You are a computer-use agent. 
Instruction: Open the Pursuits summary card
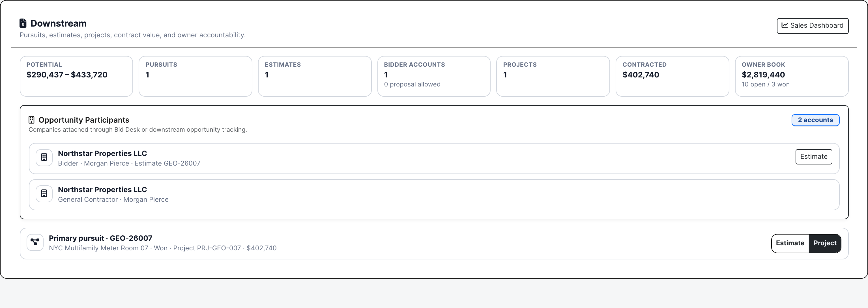195,76
